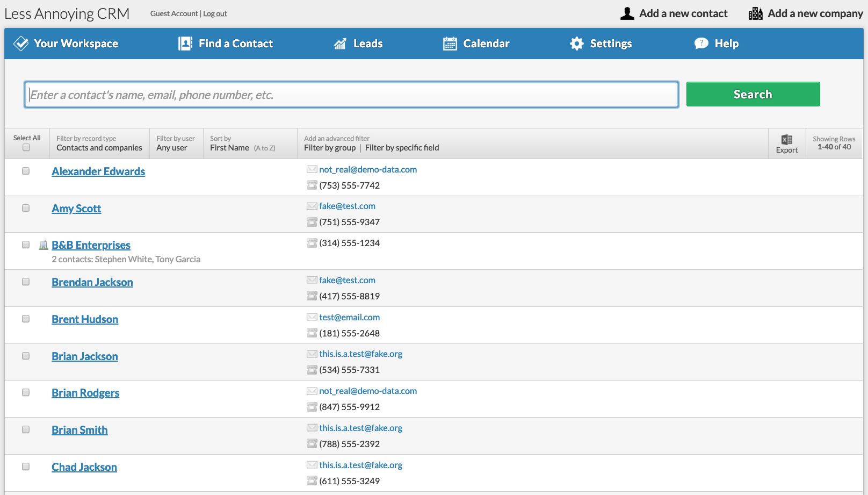This screenshot has width=868, height=495.
Task: Click the phone icon beside (751) 555-9347
Action: point(312,222)
